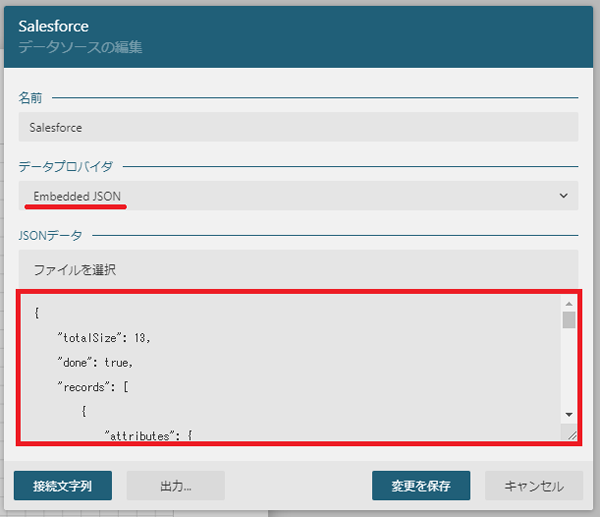Image resolution: width=600 pixels, height=517 pixels.
Task: Click the 出力... export button
Action: [x=176, y=486]
